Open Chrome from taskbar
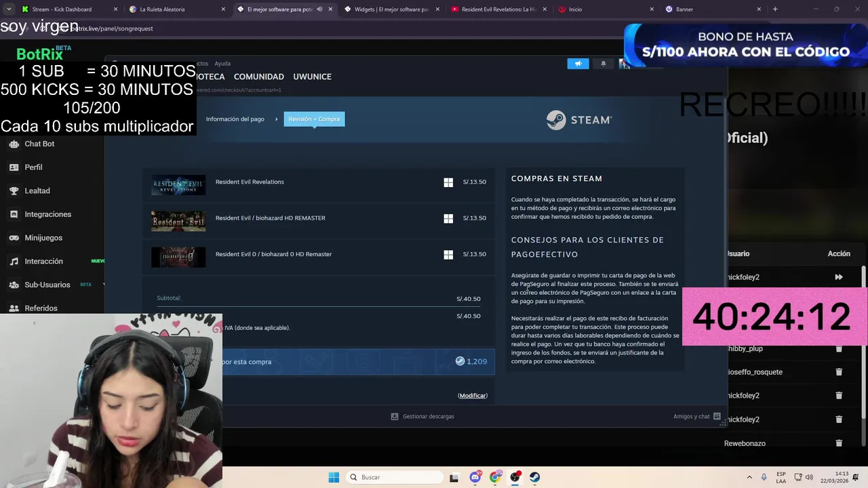Viewport: 868px width, 488px height. click(x=495, y=477)
